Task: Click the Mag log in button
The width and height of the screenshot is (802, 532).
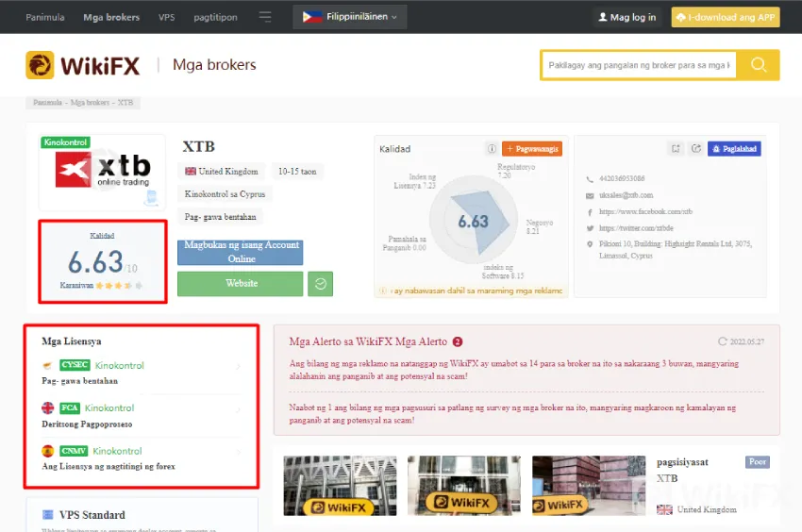Action: 627,17
